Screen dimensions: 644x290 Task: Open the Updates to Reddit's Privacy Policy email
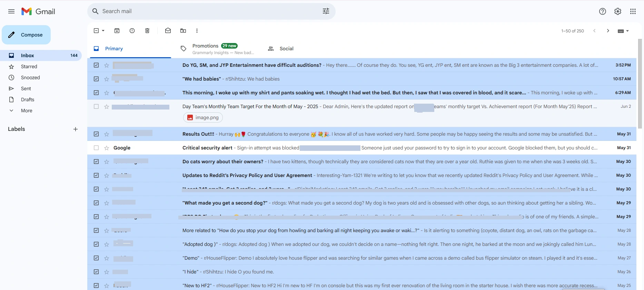[x=362, y=175]
